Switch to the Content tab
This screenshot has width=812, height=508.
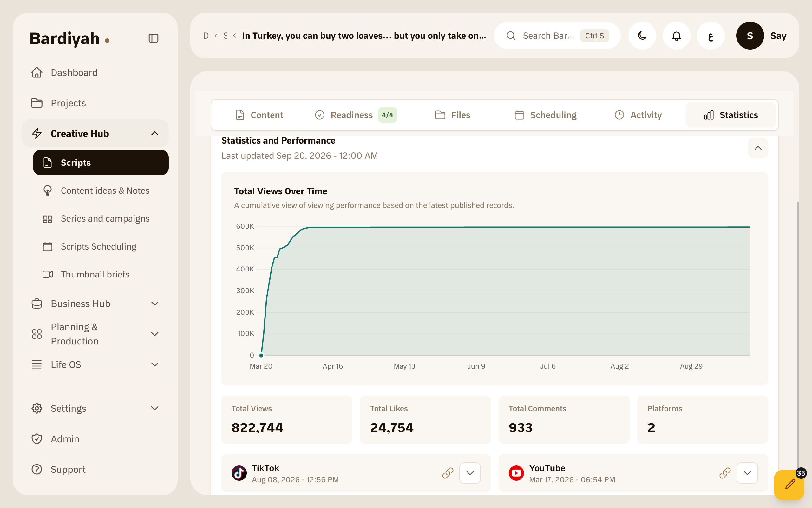(259, 115)
